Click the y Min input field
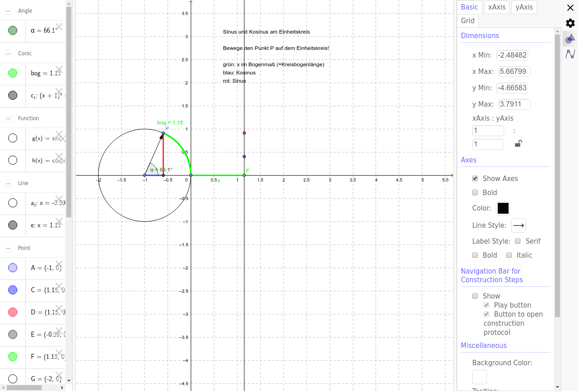Viewport: 579px width, 392px height. pyautogui.click(x=512, y=88)
